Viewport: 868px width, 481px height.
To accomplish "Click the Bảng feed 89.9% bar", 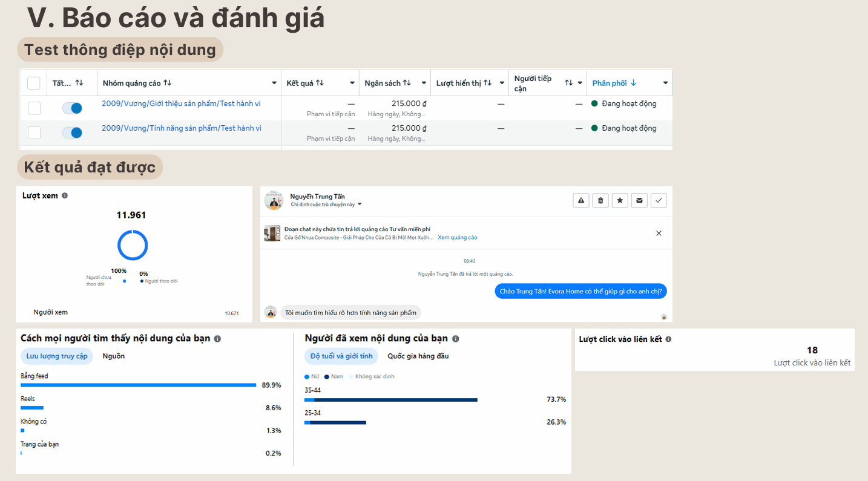I will (139, 385).
